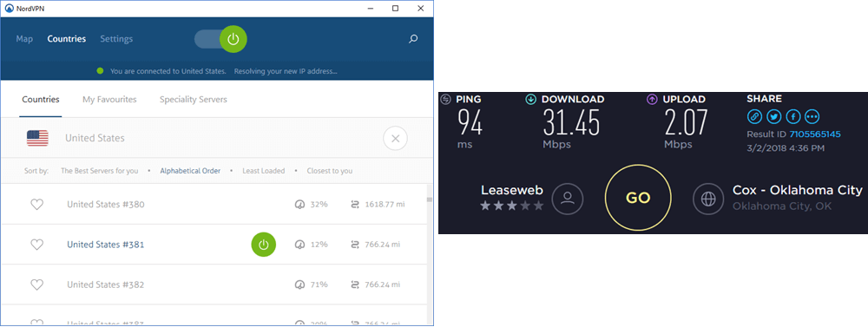Minimize the NordVPN window
The width and height of the screenshot is (868, 327).
pos(371,9)
